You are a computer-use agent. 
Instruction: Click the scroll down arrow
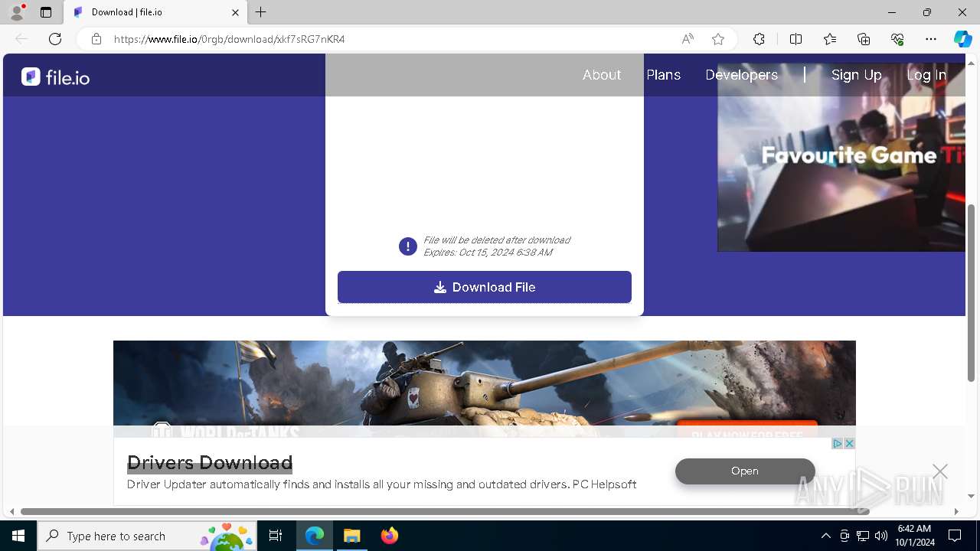(972, 496)
